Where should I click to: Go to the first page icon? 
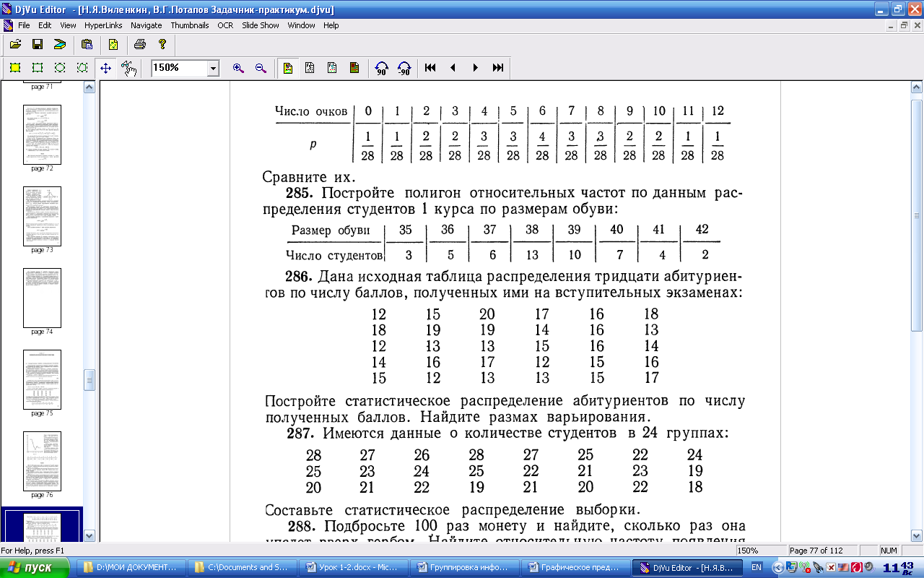pyautogui.click(x=430, y=68)
